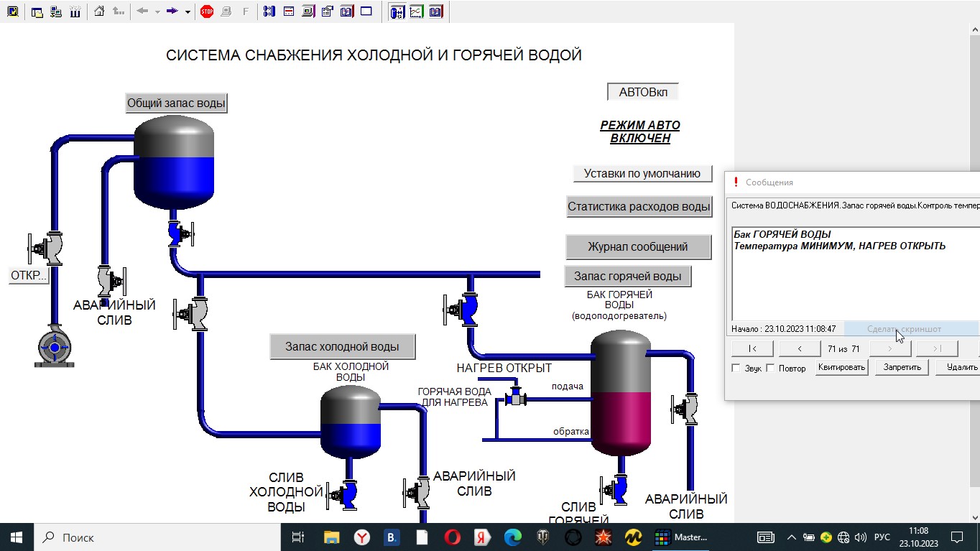Click the red STOP toolbar icon

tap(207, 11)
